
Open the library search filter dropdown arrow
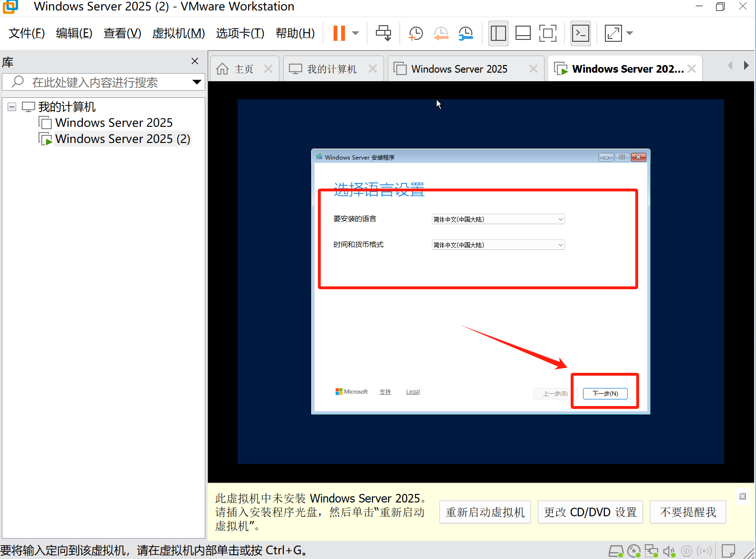197,82
